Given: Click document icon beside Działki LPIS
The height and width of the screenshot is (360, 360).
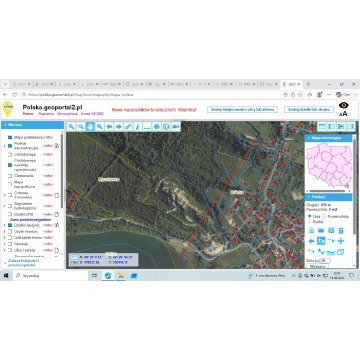Looking at the screenshot, I should 57,214.
